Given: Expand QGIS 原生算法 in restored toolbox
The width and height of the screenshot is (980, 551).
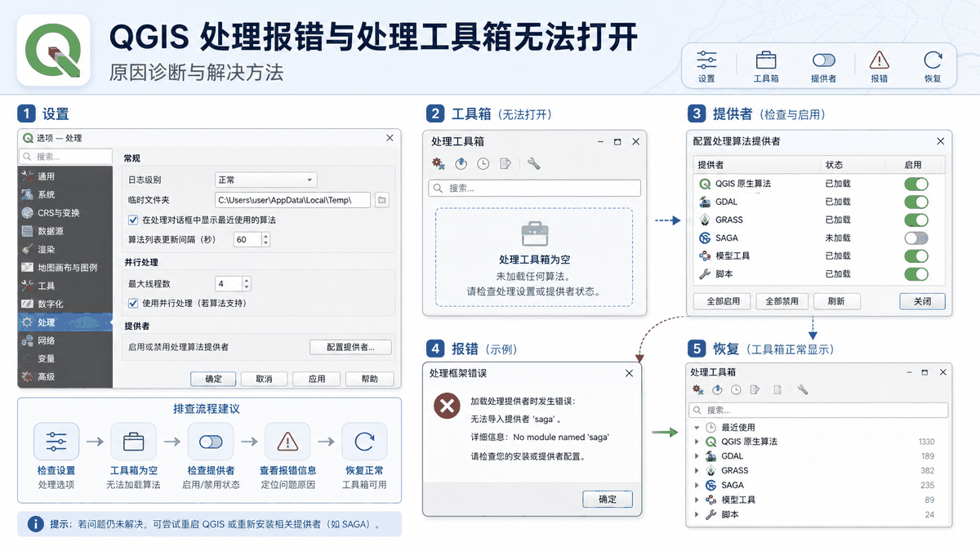Looking at the screenshot, I should [697, 442].
